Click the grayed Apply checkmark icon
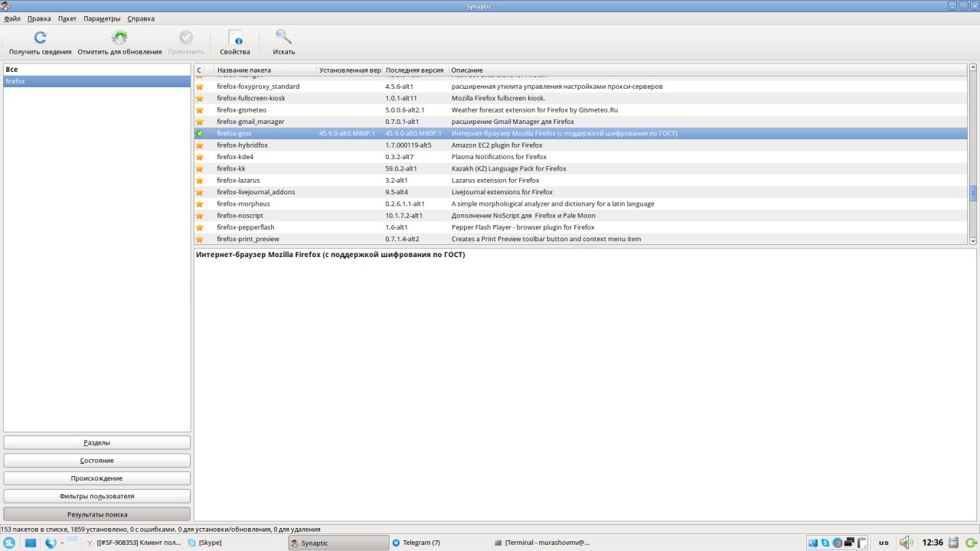This screenshot has width=980, height=551. (186, 37)
